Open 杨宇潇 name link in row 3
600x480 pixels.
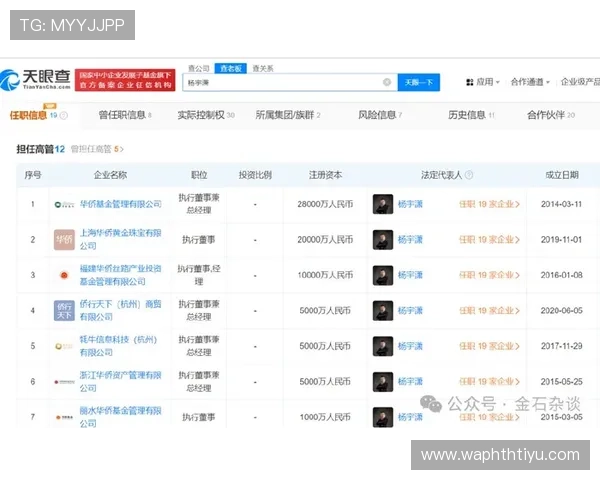tap(410, 275)
